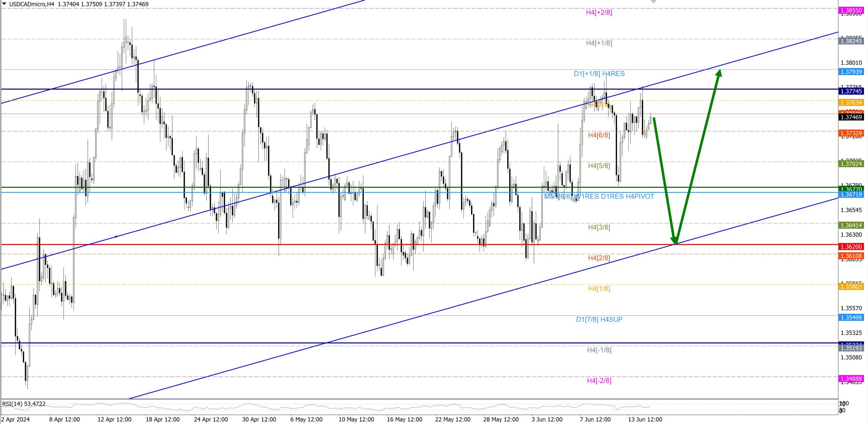Viewport: 868px width, 424px height.
Task: Click the magenta 1.34888 price tag
Action: (x=851, y=379)
